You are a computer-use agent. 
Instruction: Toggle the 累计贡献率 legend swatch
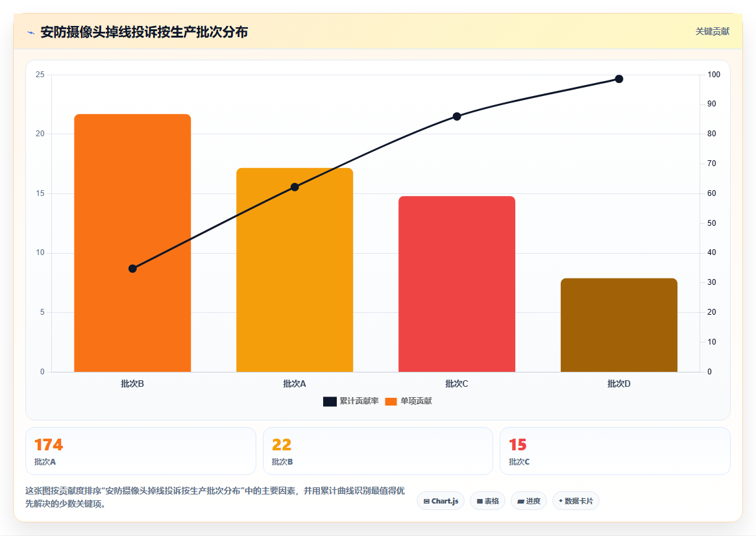click(x=330, y=402)
